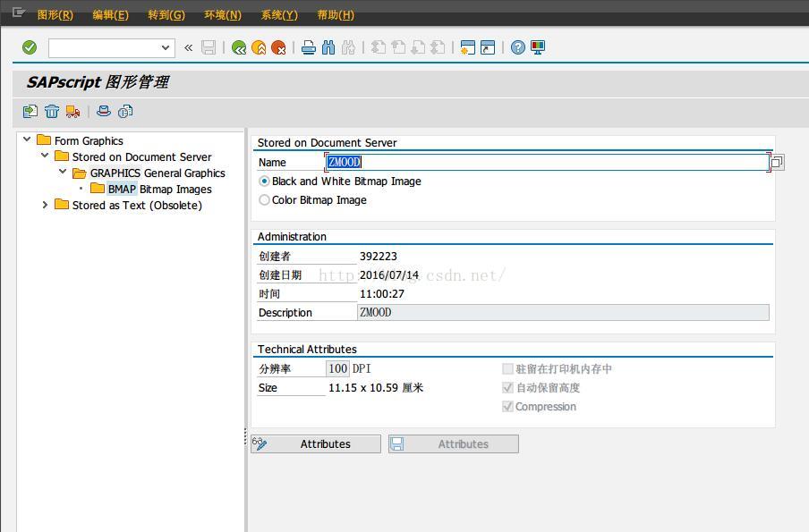The width and height of the screenshot is (809, 532).
Task: Click the display/change Attributes button
Action: 316,443
